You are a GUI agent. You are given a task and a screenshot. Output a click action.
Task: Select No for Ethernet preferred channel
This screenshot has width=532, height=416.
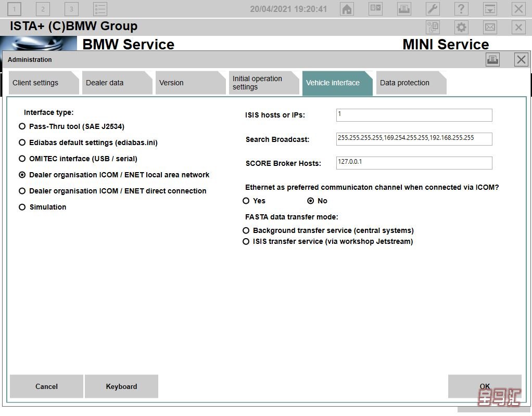click(317, 201)
